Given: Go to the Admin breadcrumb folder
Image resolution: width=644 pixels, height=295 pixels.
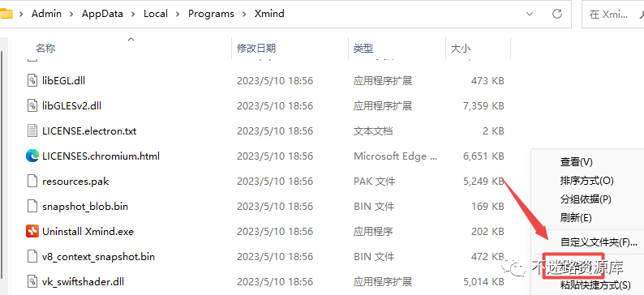Looking at the screenshot, I should (x=46, y=14).
